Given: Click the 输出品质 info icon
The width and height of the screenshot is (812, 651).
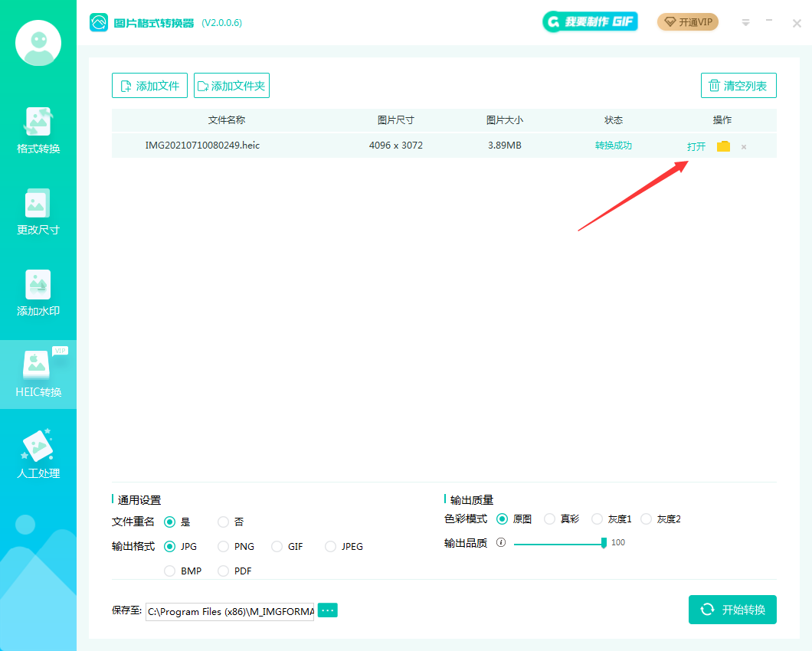Looking at the screenshot, I should point(501,542).
